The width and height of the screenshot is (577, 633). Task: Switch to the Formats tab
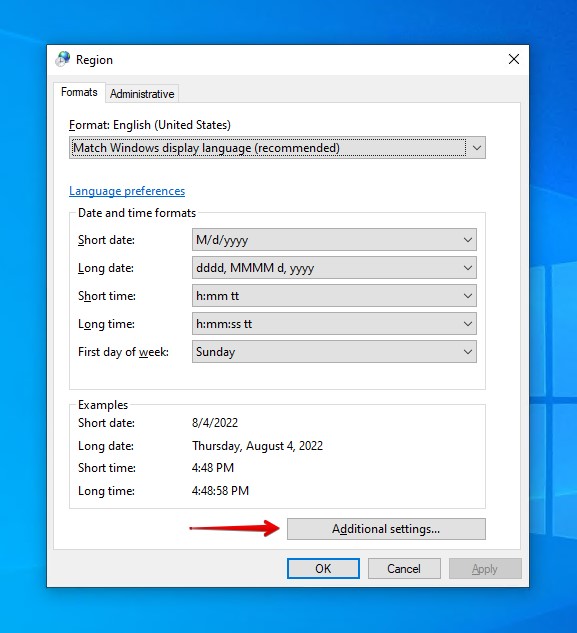(79, 92)
